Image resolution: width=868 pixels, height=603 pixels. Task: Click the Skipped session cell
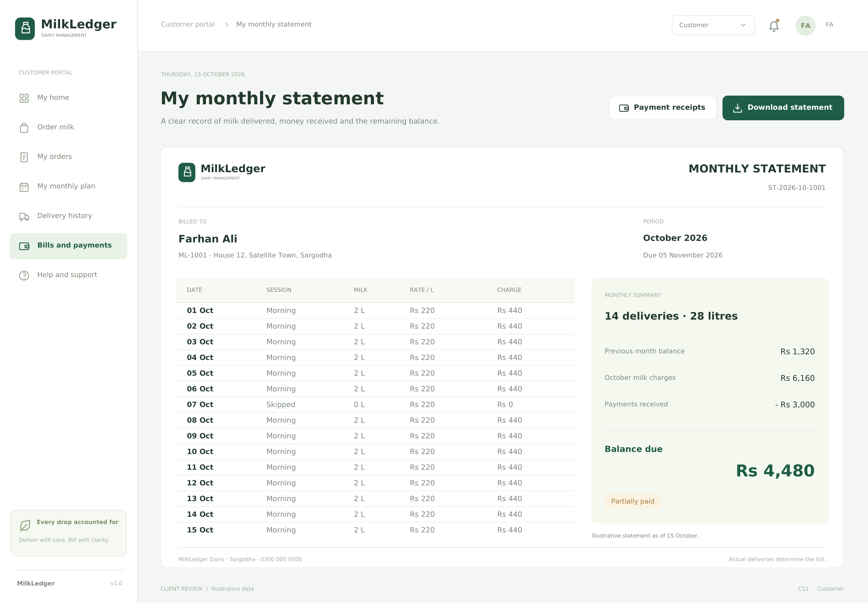281,405
